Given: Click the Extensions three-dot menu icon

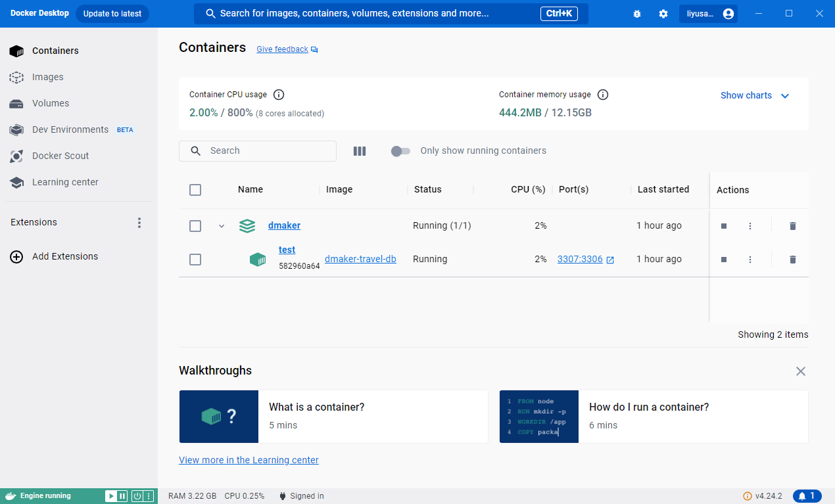Looking at the screenshot, I should [139, 223].
